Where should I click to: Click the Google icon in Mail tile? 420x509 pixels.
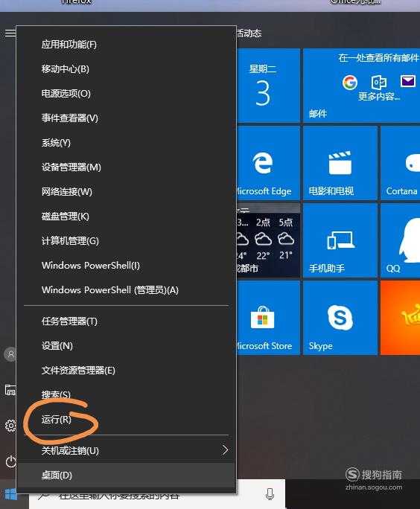(350, 82)
